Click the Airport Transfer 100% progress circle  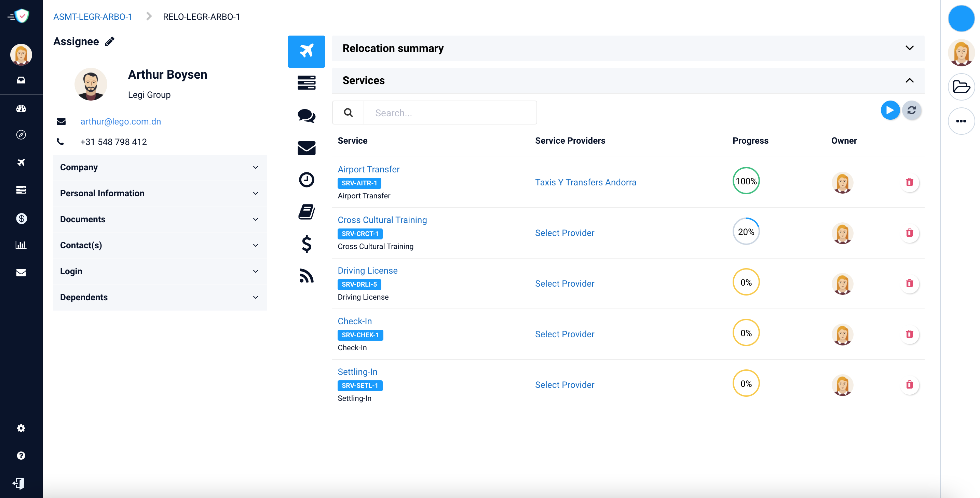point(746,181)
